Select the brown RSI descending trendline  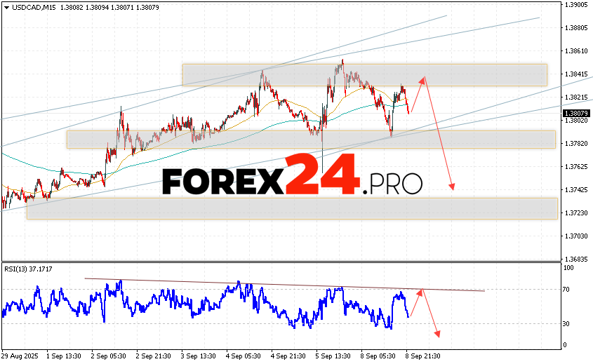coord(284,285)
